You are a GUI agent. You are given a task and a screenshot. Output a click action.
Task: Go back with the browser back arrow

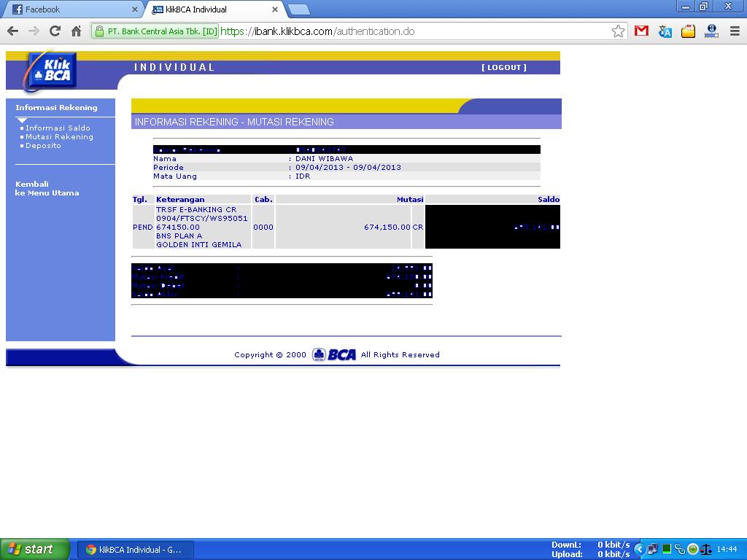(13, 31)
